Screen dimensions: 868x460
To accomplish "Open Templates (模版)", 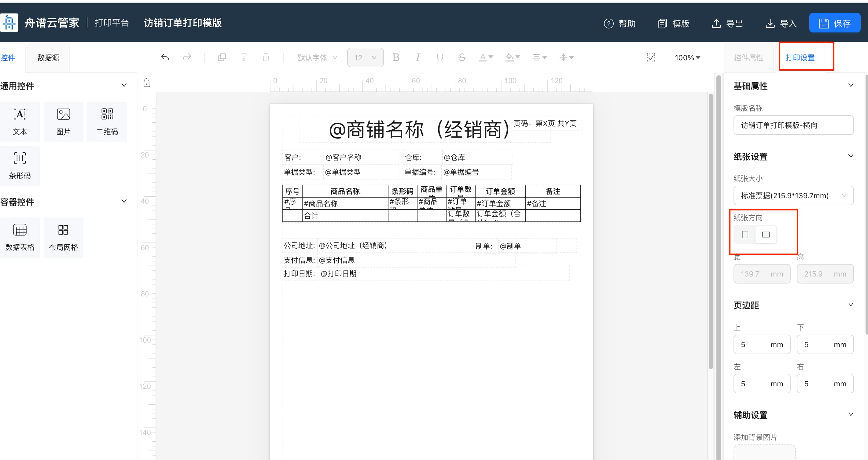I will click(x=674, y=24).
